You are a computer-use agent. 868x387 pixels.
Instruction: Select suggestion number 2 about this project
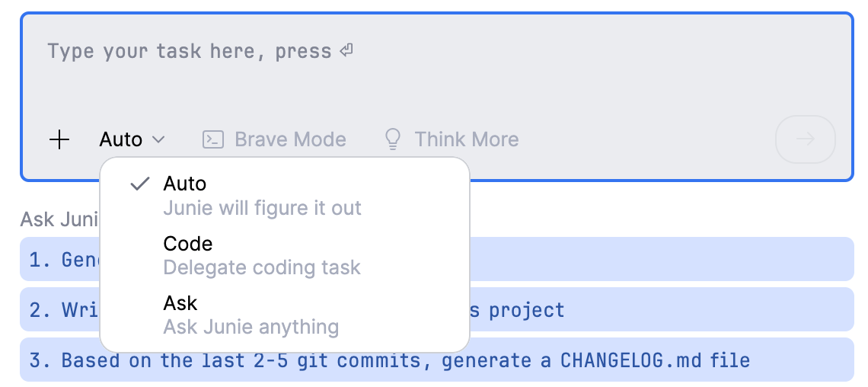(661, 309)
